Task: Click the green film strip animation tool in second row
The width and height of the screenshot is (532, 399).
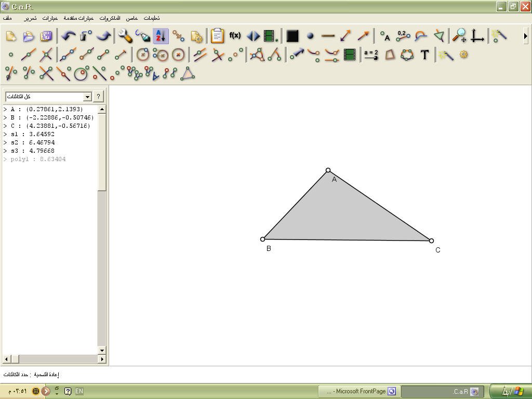Action: 350,55
